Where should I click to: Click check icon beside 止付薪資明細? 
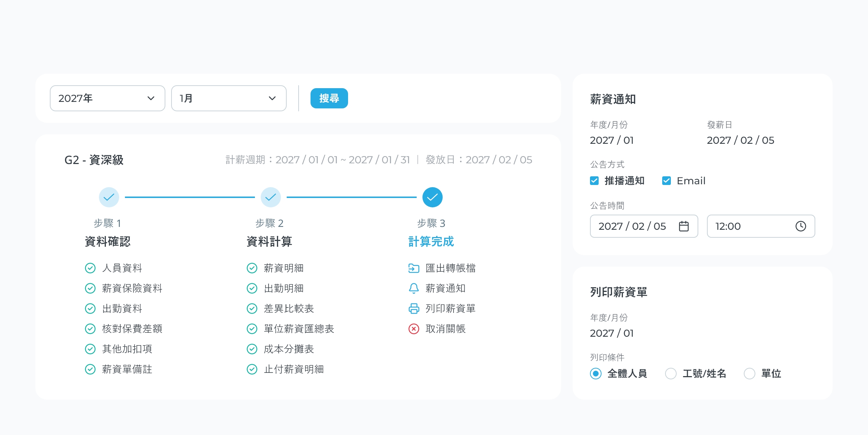point(252,369)
